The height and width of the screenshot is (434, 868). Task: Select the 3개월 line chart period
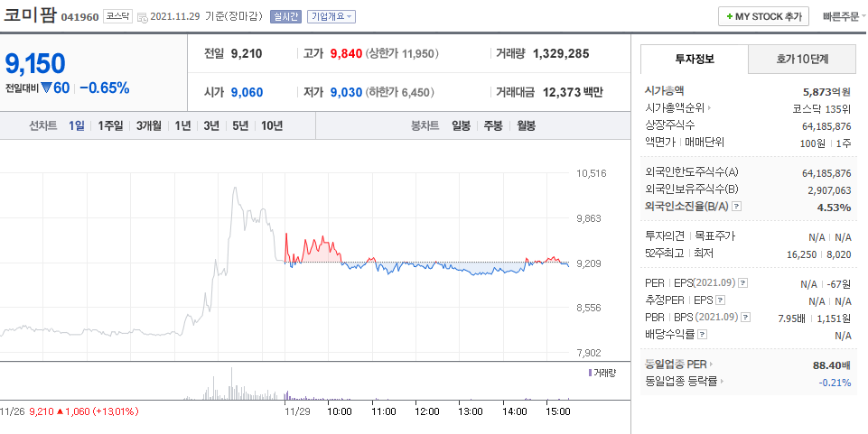pyautogui.click(x=149, y=125)
